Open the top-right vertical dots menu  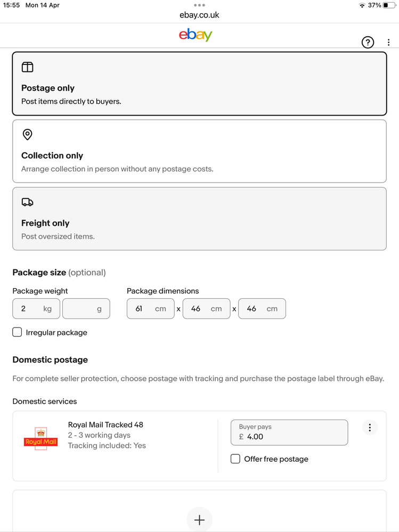pos(389,43)
